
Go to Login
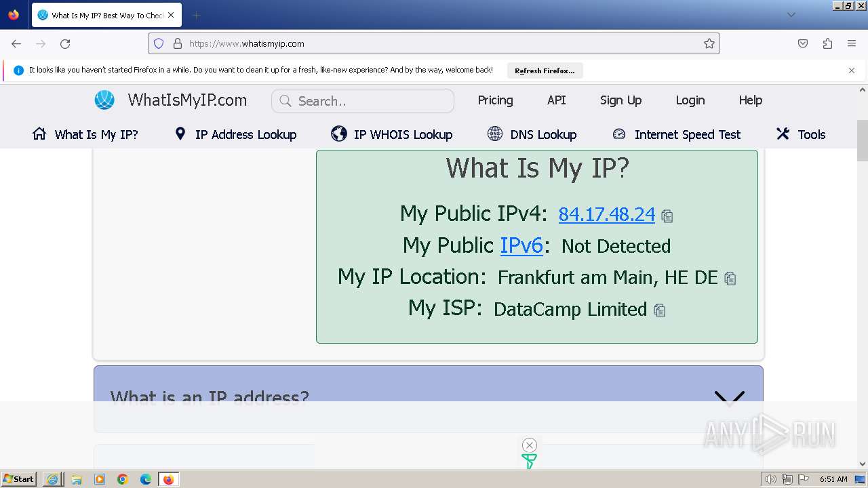click(x=690, y=100)
